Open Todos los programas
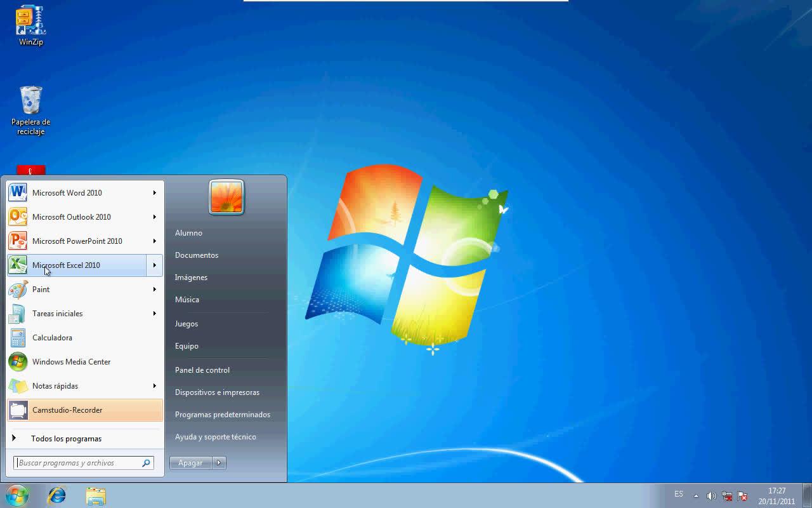812x508 pixels. click(86, 438)
